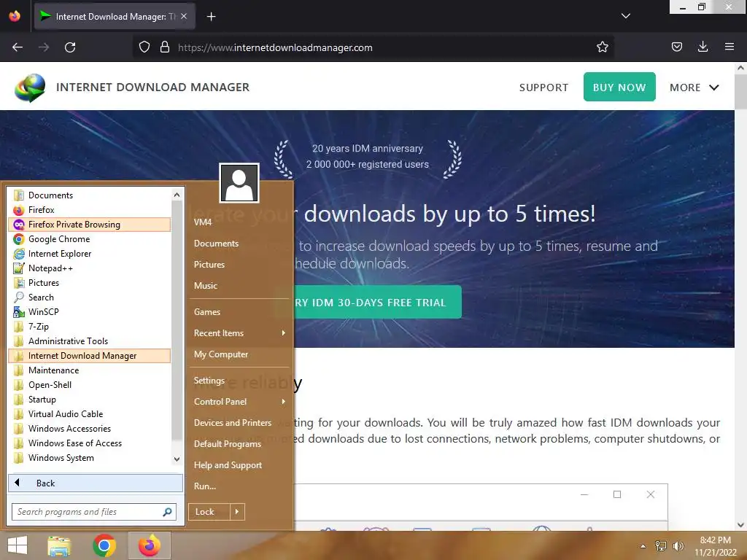Open Notepad++ from the programs list

point(89,268)
